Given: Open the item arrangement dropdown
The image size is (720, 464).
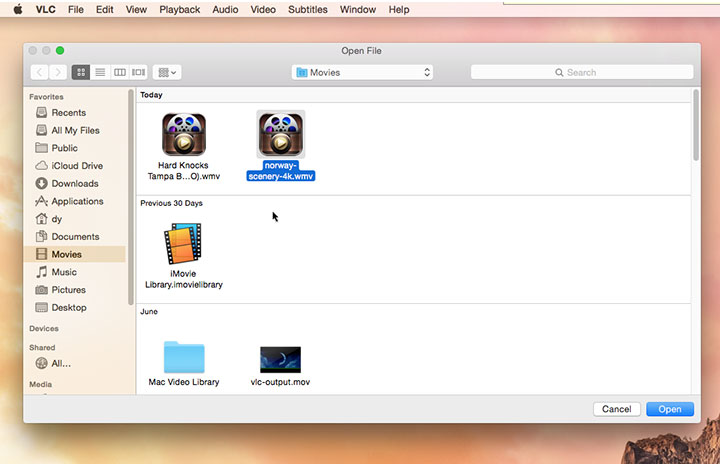Looking at the screenshot, I should point(166,72).
